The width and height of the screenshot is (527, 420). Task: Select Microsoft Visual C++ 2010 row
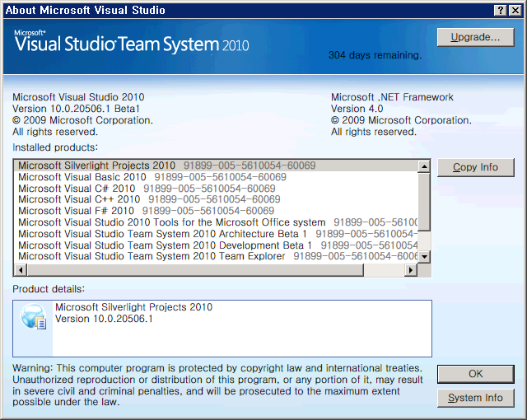[216, 199]
